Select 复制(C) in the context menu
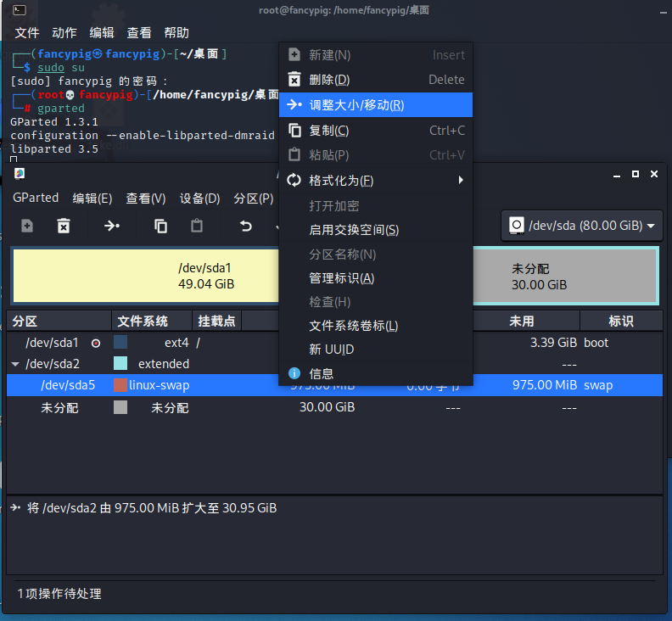672x621 pixels. point(375,131)
